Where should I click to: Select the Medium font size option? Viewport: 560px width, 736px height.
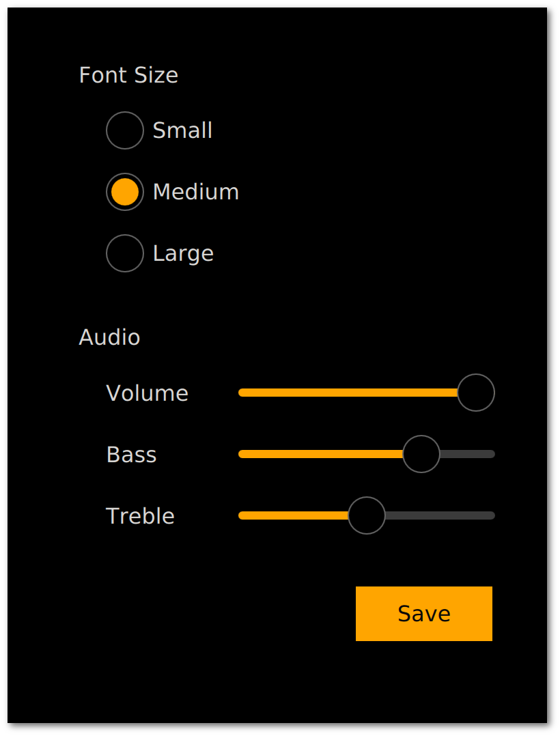(125, 192)
